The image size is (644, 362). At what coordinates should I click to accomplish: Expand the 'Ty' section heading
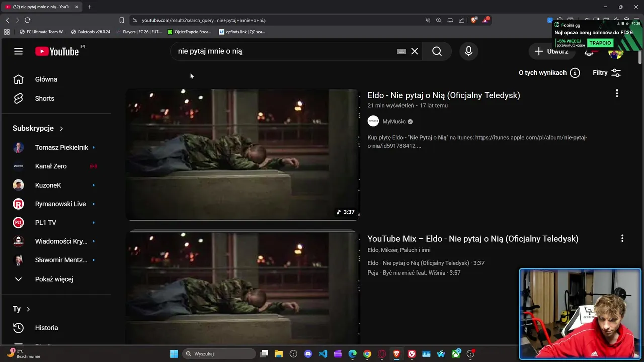[x=21, y=309]
